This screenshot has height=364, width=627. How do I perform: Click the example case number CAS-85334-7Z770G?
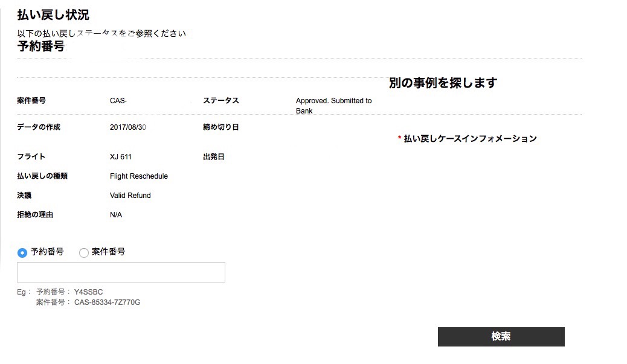(x=107, y=302)
